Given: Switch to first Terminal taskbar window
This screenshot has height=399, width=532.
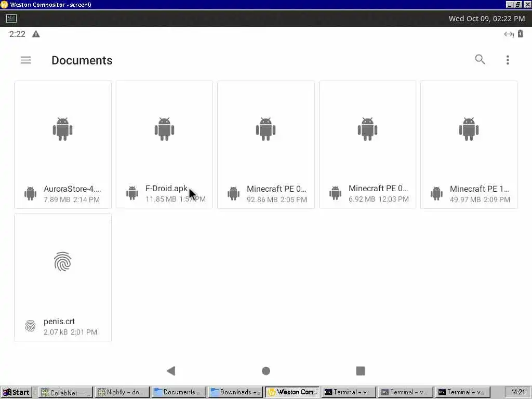Looking at the screenshot, I should pyautogui.click(x=349, y=392).
